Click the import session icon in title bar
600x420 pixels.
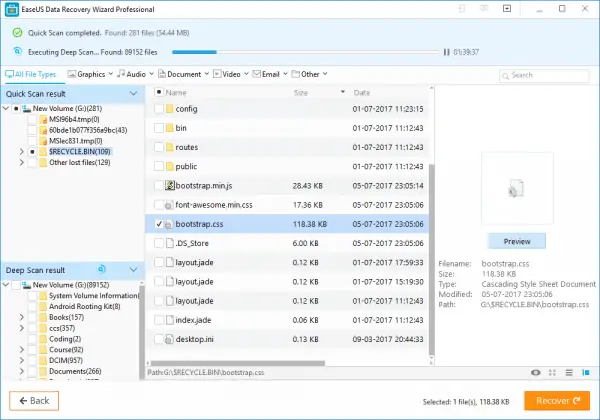tap(462, 8)
